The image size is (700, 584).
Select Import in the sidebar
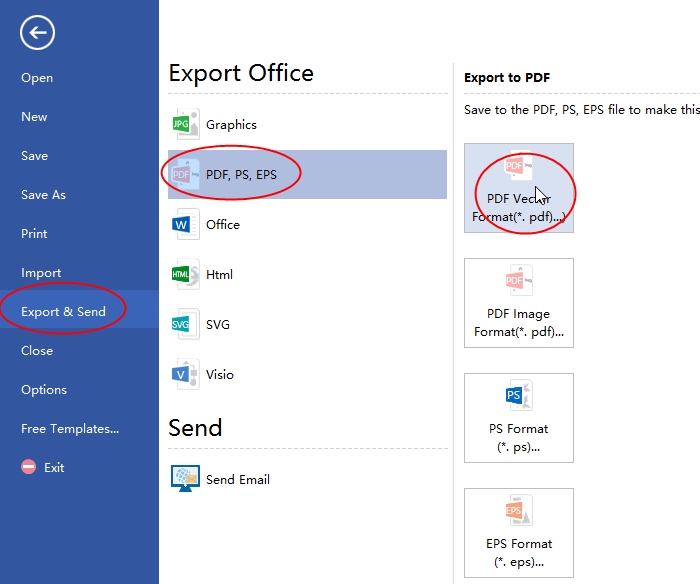click(41, 273)
